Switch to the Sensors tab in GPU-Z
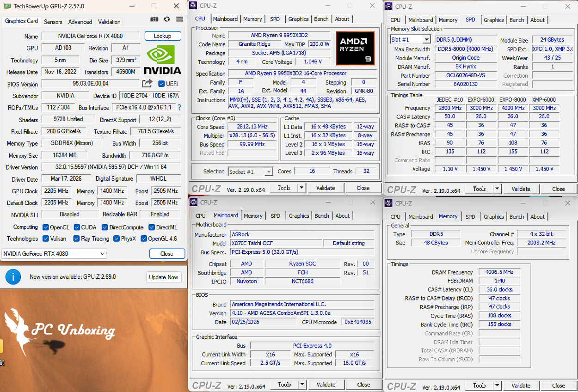Screen dimensions: 578x392 tap(53, 22)
